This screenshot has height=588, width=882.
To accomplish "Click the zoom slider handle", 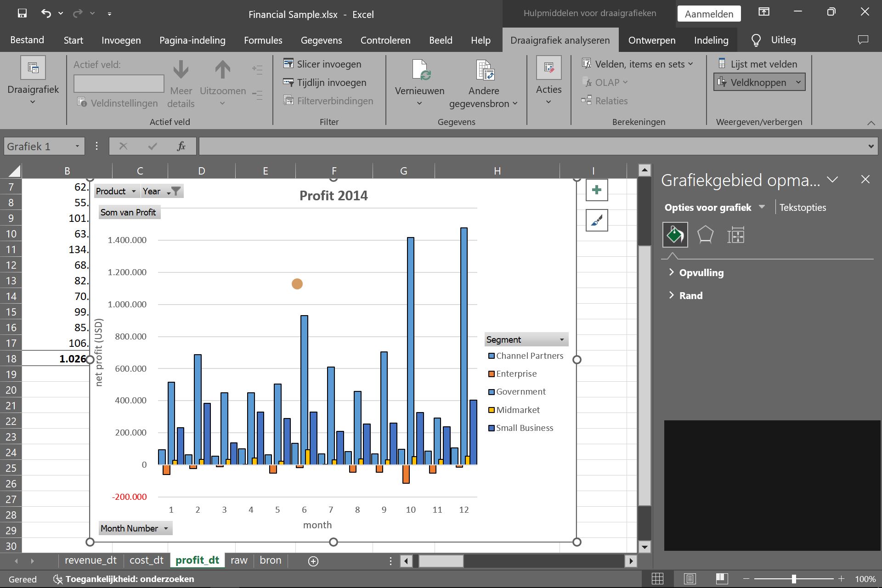I will point(793,579).
